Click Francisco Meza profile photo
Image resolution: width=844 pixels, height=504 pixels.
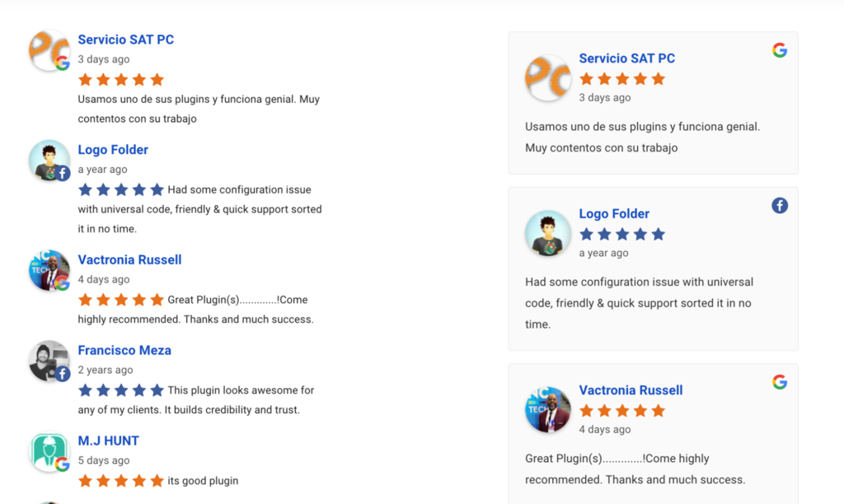point(49,361)
